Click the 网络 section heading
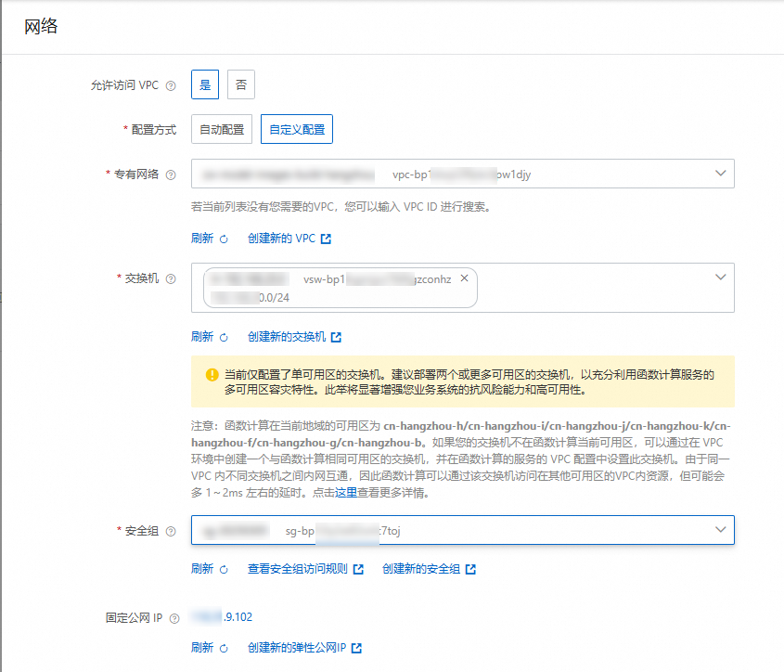Image resolution: width=784 pixels, height=672 pixels. 41,26
